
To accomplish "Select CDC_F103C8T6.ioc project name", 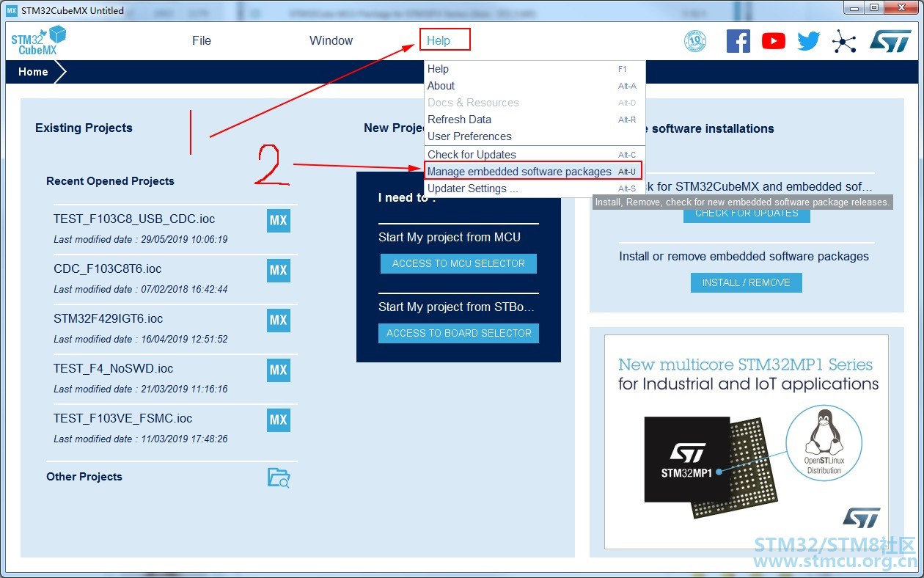I will [x=108, y=268].
